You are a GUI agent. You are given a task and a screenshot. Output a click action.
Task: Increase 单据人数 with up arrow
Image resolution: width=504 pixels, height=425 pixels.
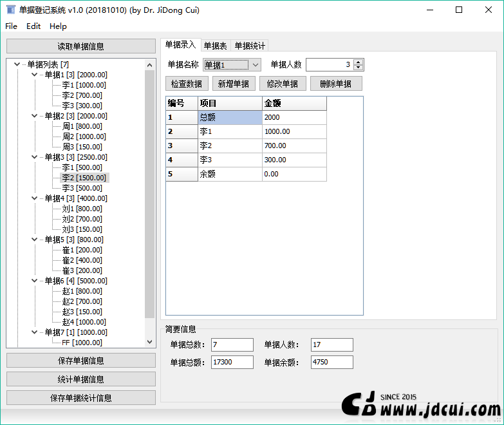(359, 62)
